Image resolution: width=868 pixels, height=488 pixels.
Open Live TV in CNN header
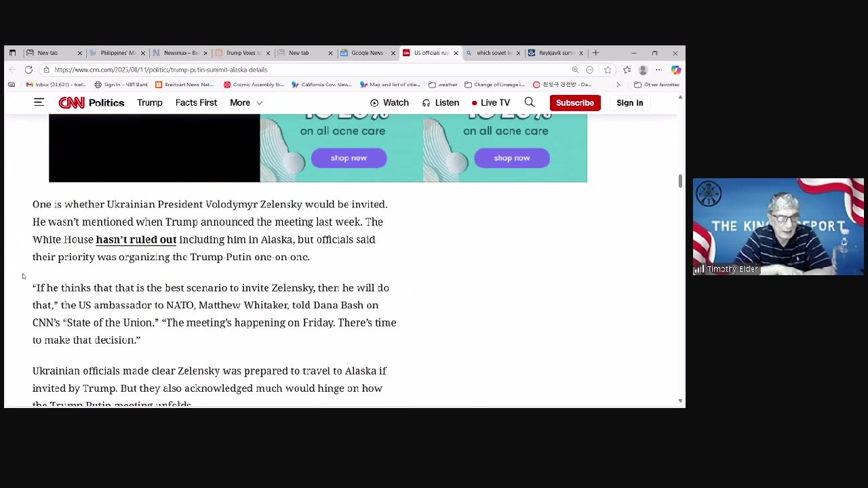click(x=490, y=102)
